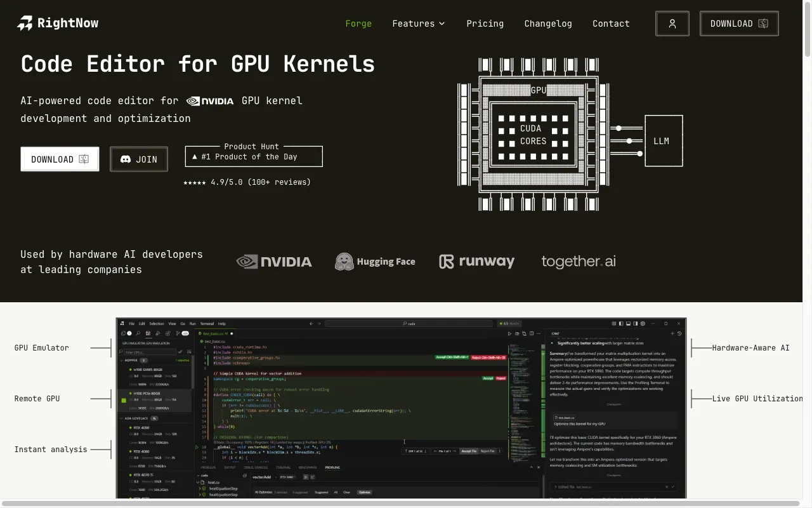Click the Remote GPU callout label
The width and height of the screenshot is (812, 508).
coord(37,399)
